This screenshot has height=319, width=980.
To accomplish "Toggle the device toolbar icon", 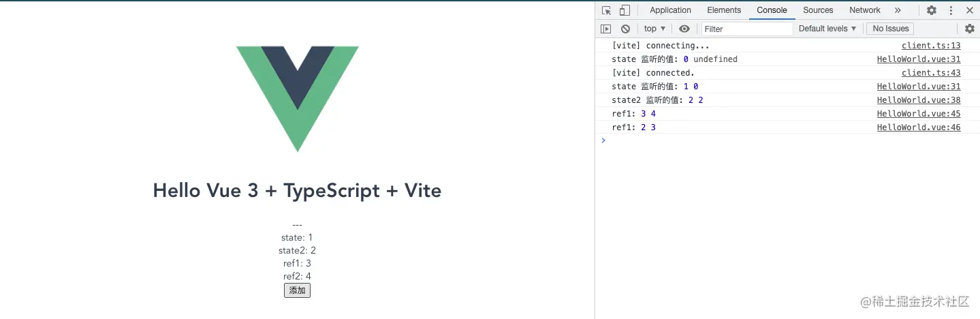I will [625, 10].
